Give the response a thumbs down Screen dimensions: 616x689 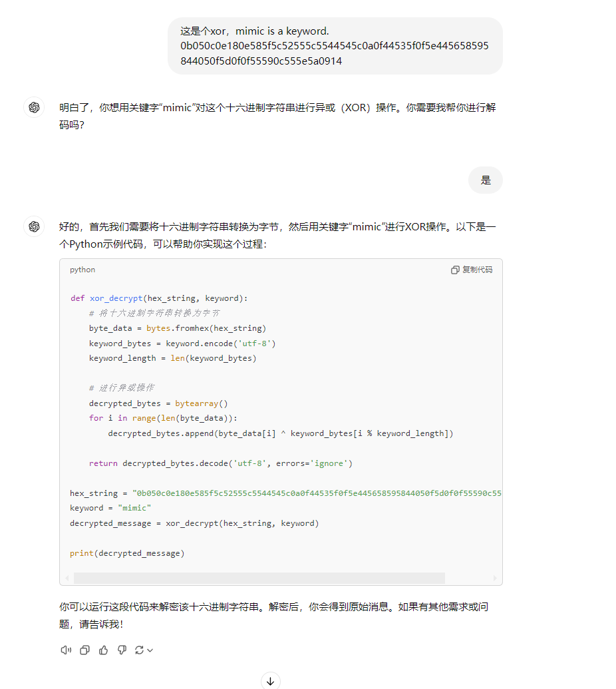[x=122, y=650]
